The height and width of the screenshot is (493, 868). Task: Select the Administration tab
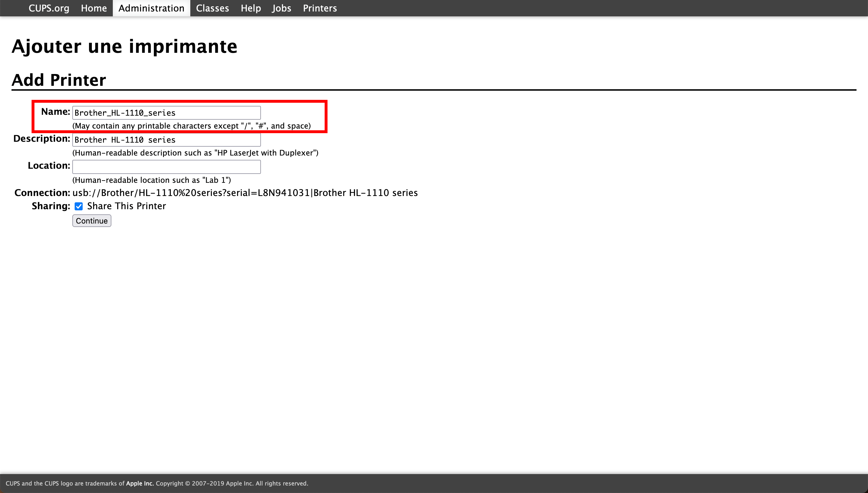[x=151, y=8]
